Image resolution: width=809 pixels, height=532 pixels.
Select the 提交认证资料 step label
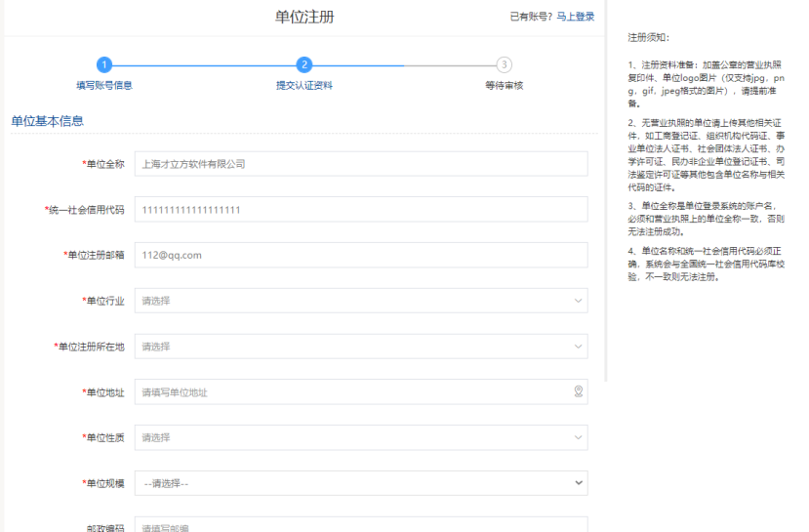(304, 86)
